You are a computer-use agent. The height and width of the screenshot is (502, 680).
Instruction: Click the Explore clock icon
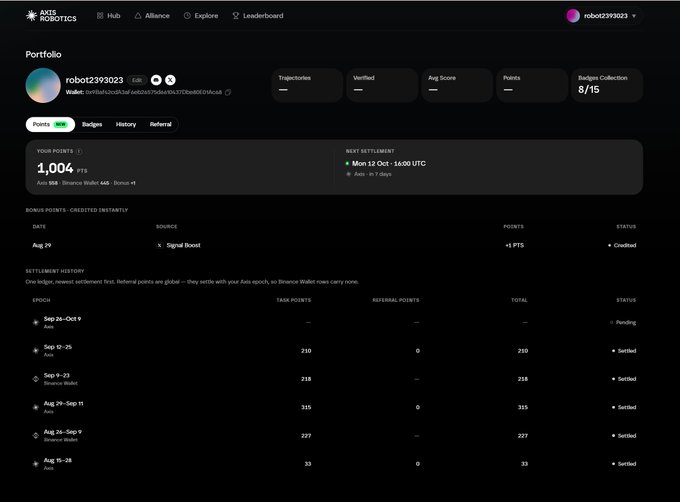coord(187,16)
